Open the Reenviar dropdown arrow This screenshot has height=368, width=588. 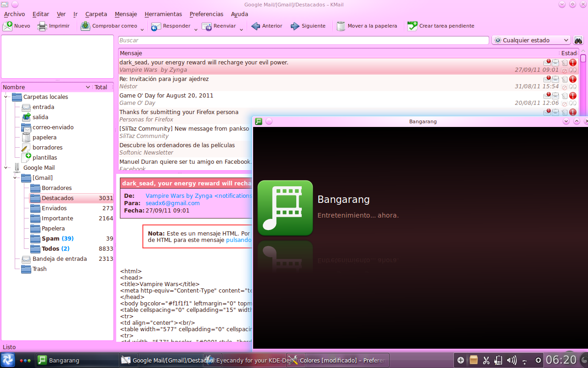point(241,30)
